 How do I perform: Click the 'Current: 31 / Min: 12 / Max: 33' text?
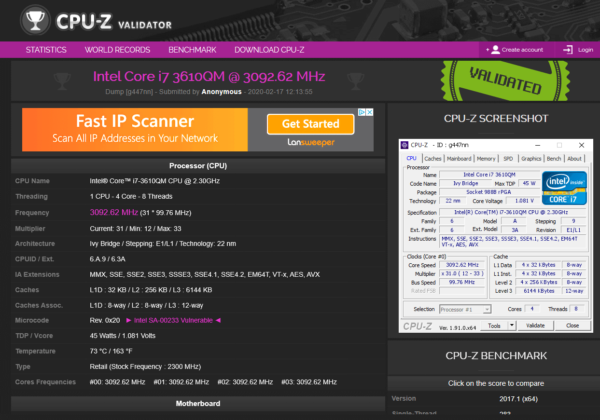point(135,229)
